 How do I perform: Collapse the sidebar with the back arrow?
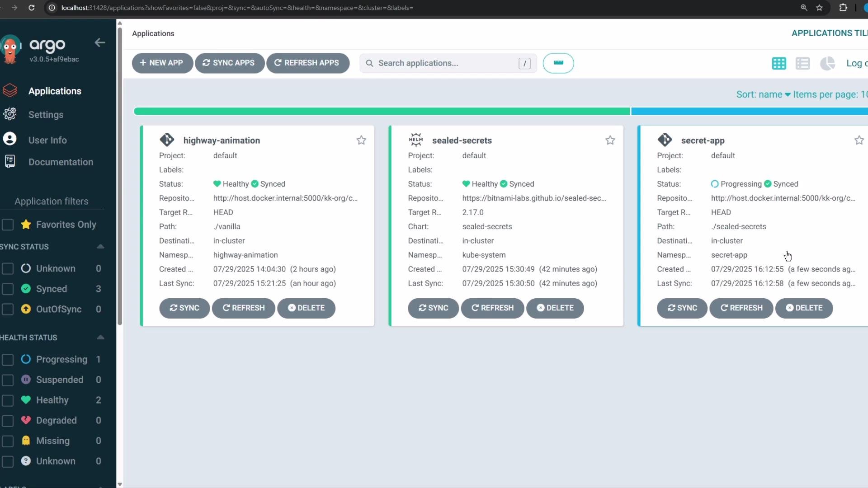100,42
